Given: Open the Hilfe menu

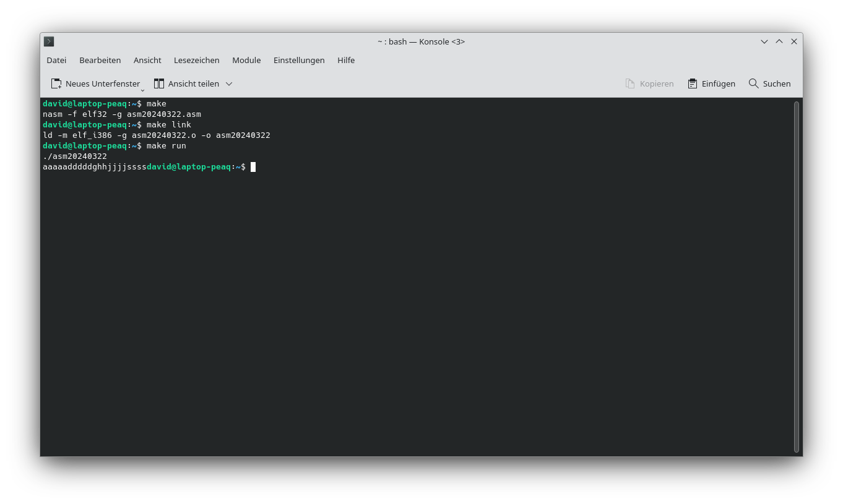Looking at the screenshot, I should click(346, 60).
